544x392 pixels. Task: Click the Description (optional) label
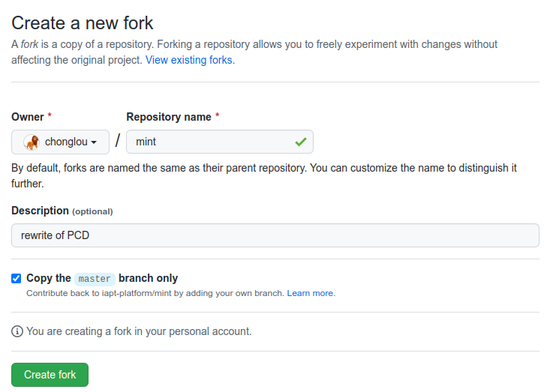click(62, 211)
